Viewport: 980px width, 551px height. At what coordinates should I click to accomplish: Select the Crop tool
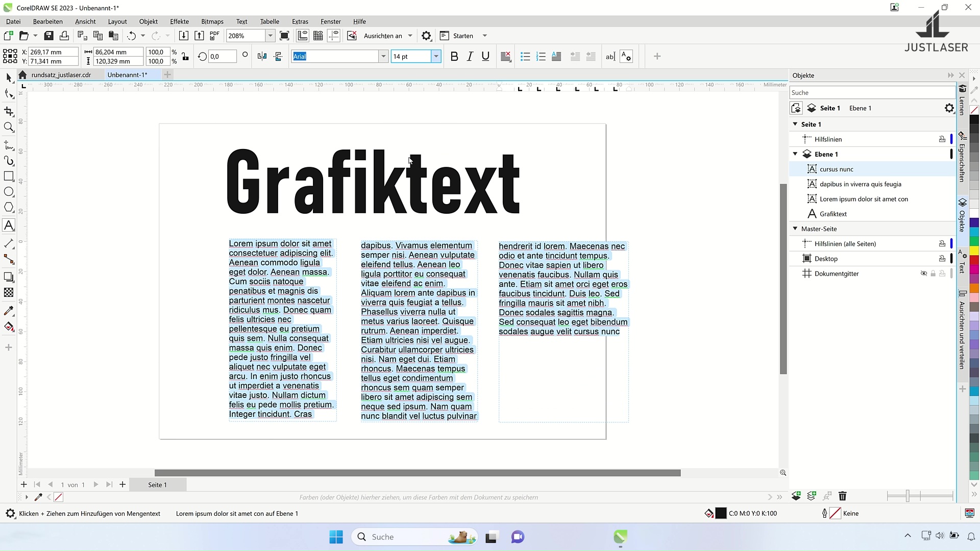click(x=9, y=111)
